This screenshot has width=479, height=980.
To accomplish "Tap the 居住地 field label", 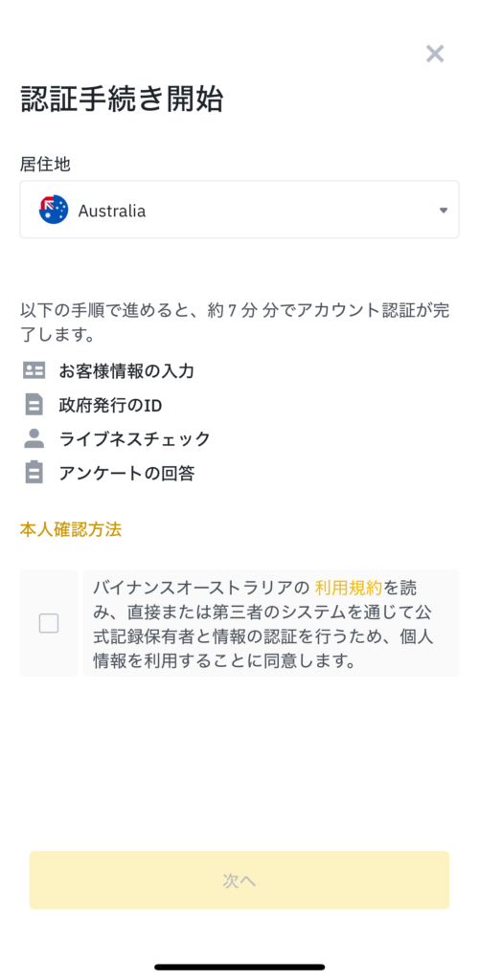I will (x=46, y=165).
